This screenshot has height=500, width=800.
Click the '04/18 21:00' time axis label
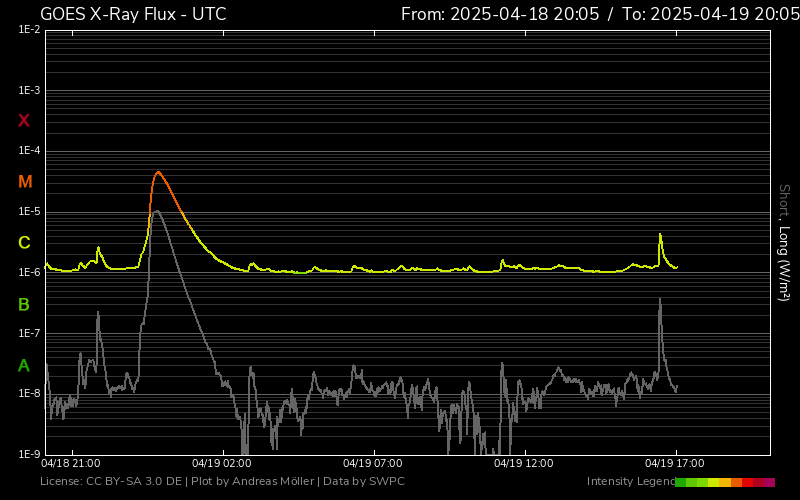point(71,463)
